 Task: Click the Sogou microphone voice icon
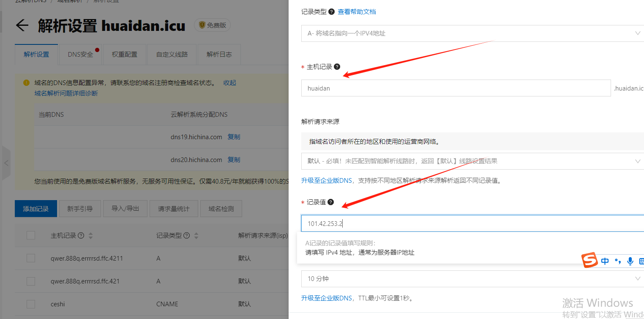point(630,261)
